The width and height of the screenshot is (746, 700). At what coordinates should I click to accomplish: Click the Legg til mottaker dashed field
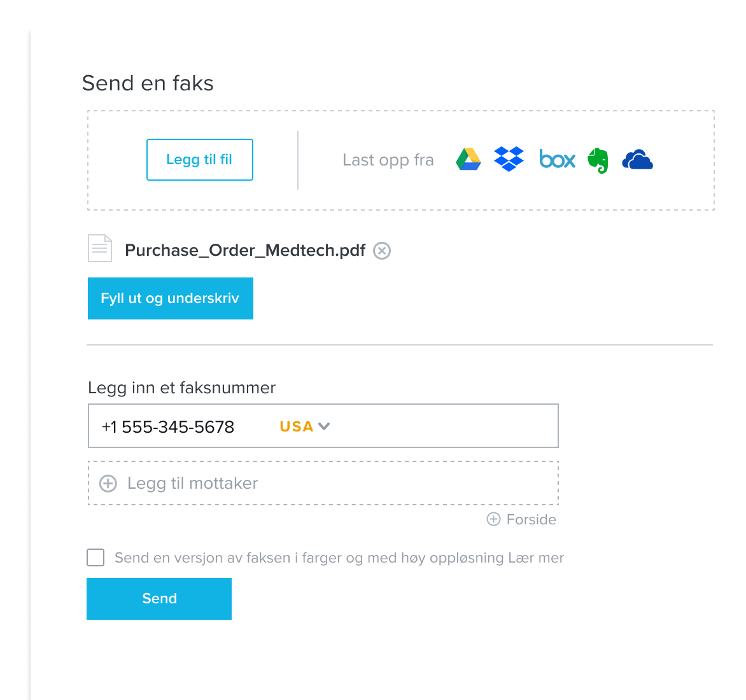[323, 483]
